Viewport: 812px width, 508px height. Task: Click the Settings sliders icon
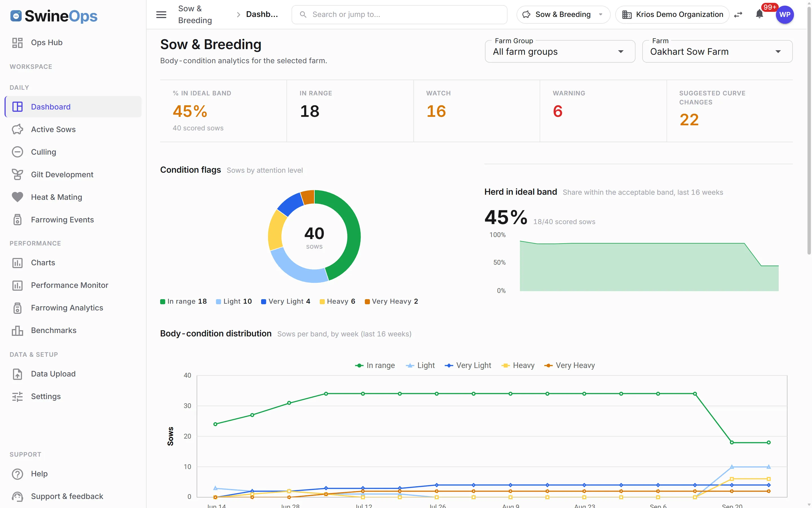pyautogui.click(x=17, y=397)
